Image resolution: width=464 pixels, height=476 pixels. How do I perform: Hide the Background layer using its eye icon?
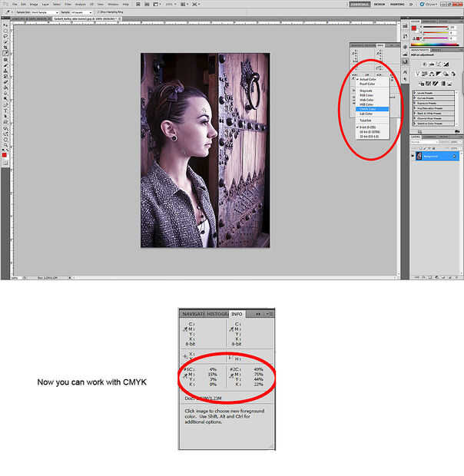[413, 156]
